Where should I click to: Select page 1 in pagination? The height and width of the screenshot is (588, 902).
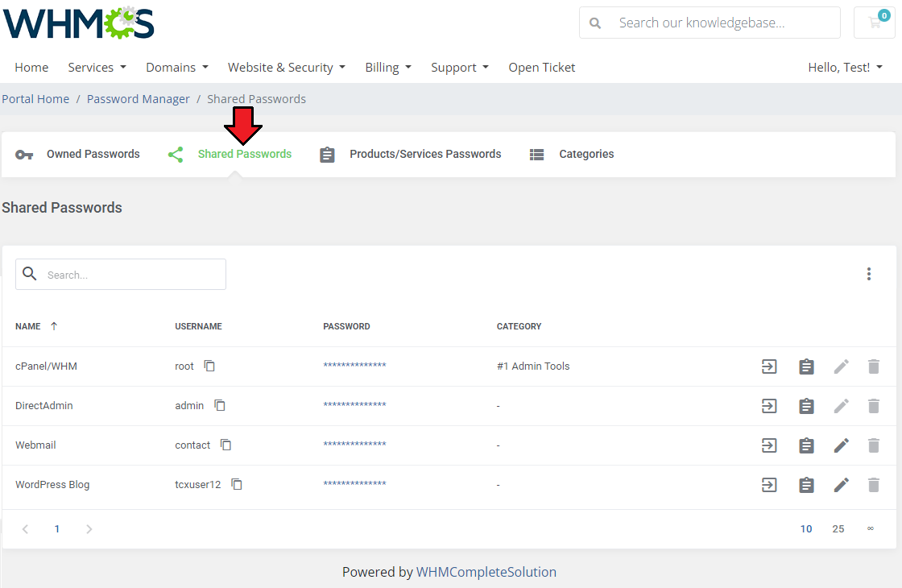pos(57,528)
